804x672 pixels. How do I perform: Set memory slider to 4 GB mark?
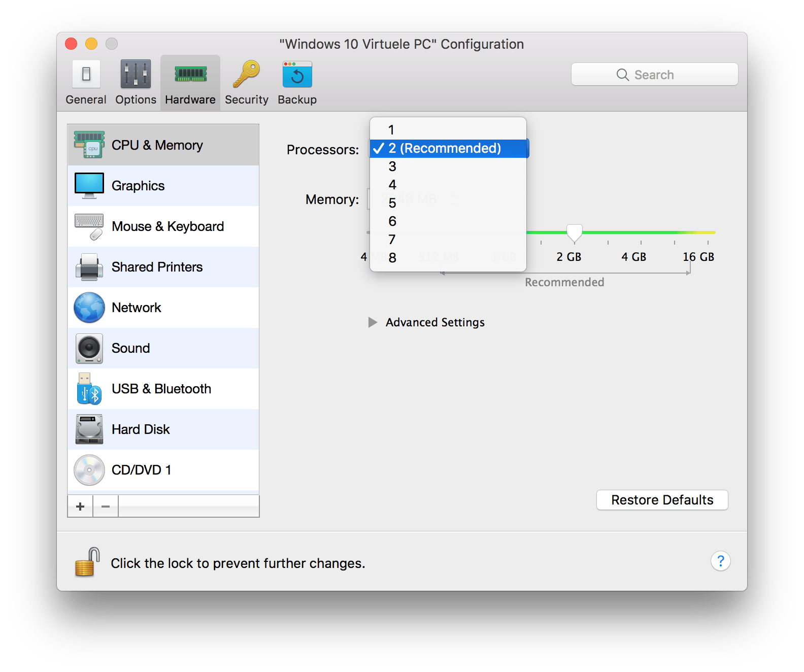click(x=641, y=233)
